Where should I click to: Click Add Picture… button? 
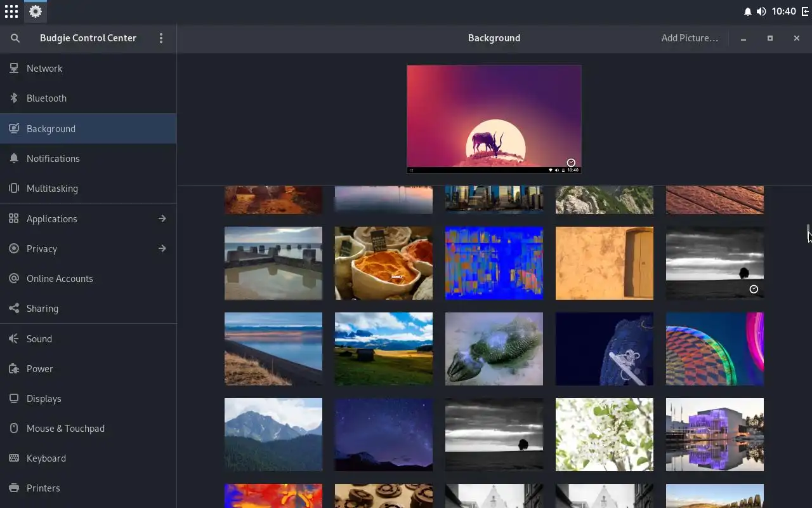pyautogui.click(x=690, y=38)
